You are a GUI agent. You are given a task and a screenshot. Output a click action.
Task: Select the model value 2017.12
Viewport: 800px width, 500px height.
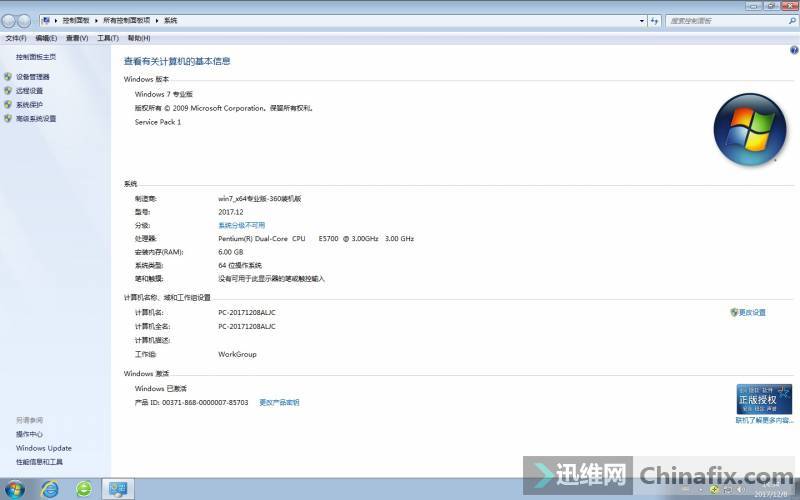[x=231, y=212]
